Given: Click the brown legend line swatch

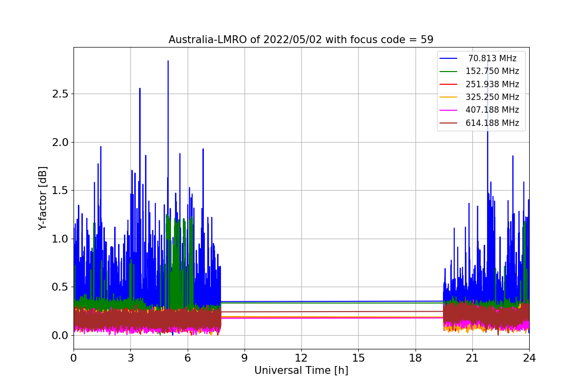Looking at the screenshot, I should pyautogui.click(x=449, y=123).
